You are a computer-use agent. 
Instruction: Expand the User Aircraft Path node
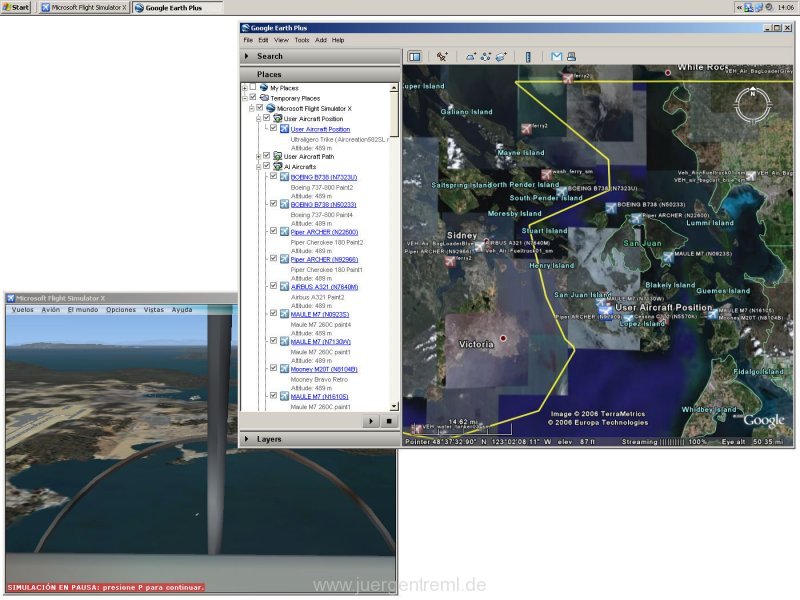[x=259, y=156]
